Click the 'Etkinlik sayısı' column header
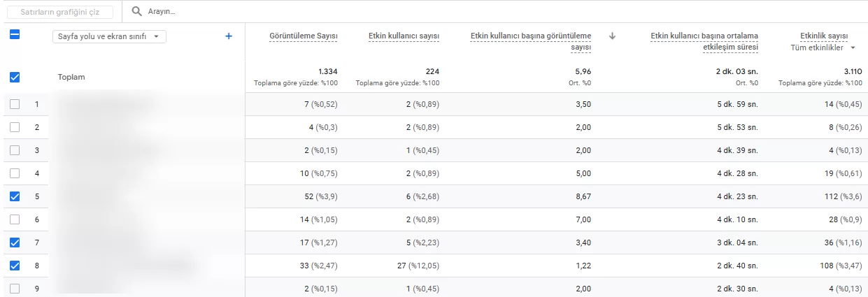 (x=824, y=36)
